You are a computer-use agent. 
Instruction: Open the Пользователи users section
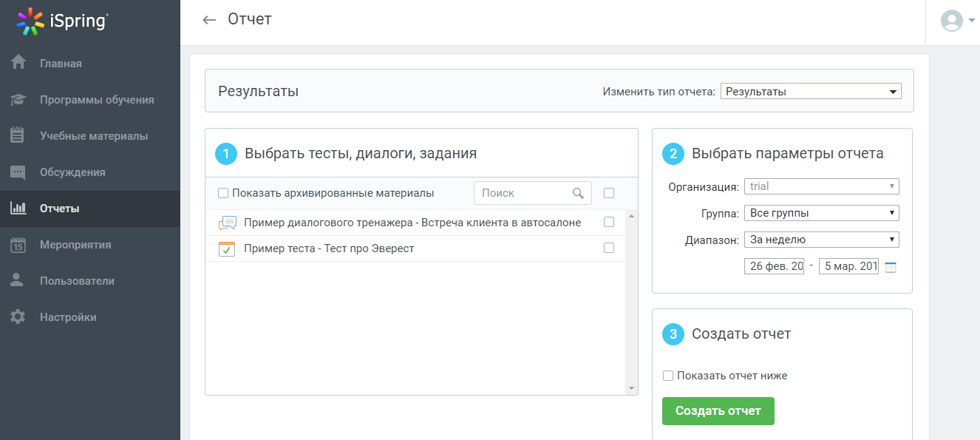click(x=18, y=280)
